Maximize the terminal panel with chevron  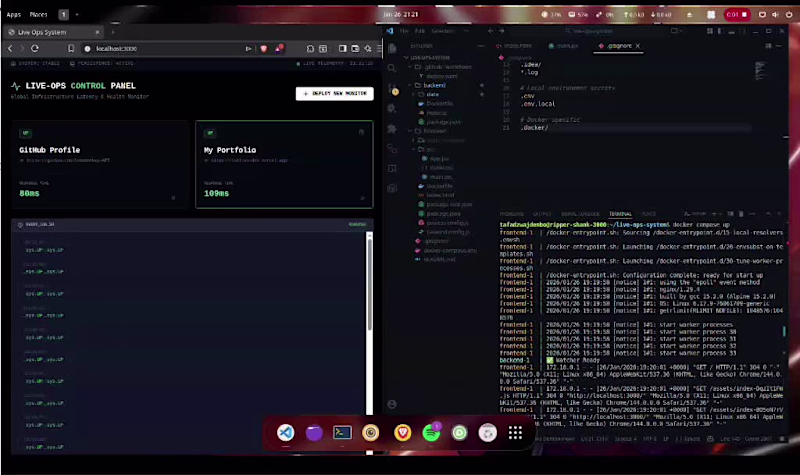point(768,214)
